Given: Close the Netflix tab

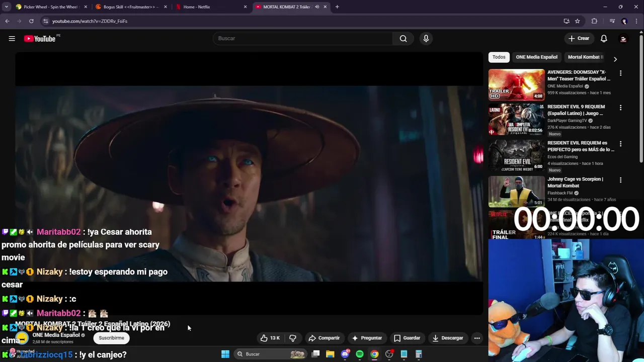Looking at the screenshot, I should (x=246, y=7).
